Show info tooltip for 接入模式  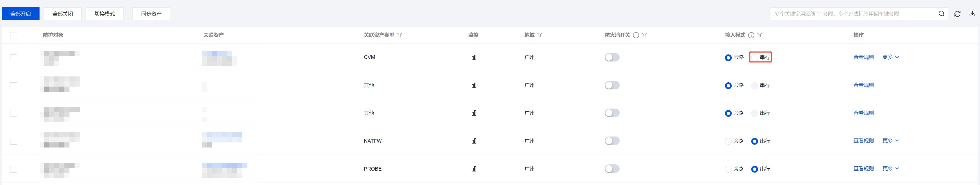coord(751,35)
